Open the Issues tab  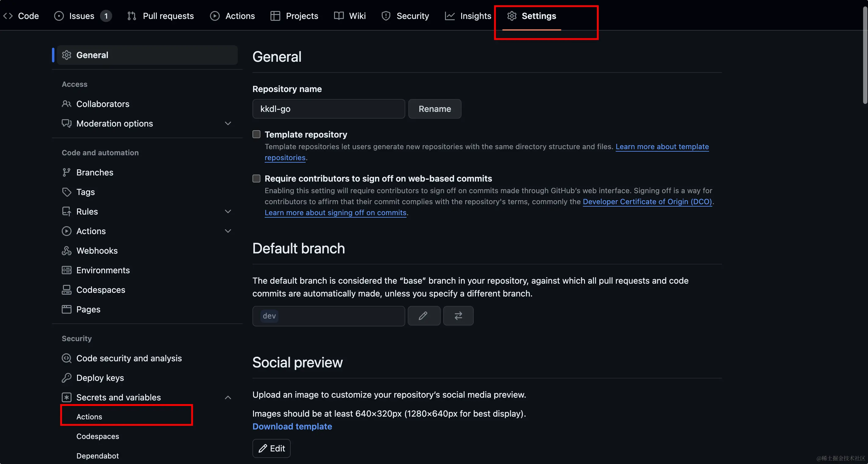coord(83,16)
